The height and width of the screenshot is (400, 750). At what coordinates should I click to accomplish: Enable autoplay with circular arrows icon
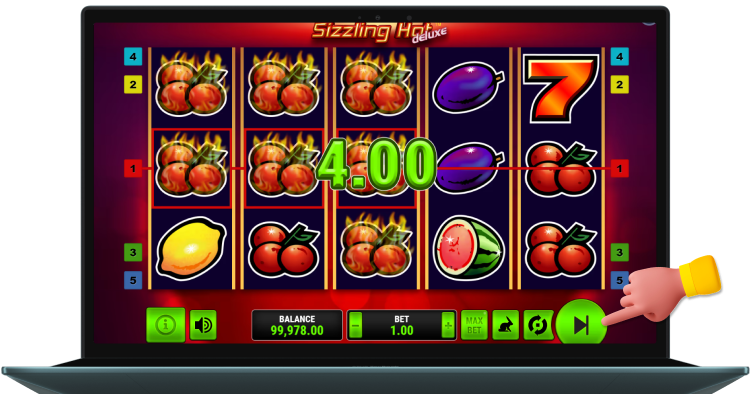[x=538, y=325]
